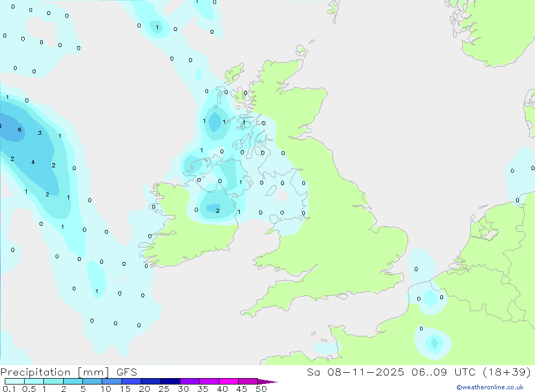The width and height of the screenshot is (535, 392).
Task: Pick the 15–20 mm legend color swatch
Action: pos(131,381)
